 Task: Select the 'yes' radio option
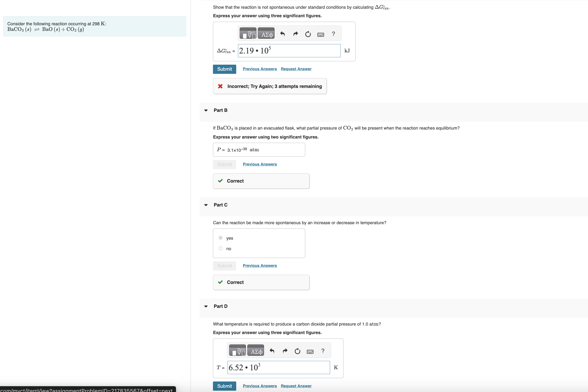(220, 238)
